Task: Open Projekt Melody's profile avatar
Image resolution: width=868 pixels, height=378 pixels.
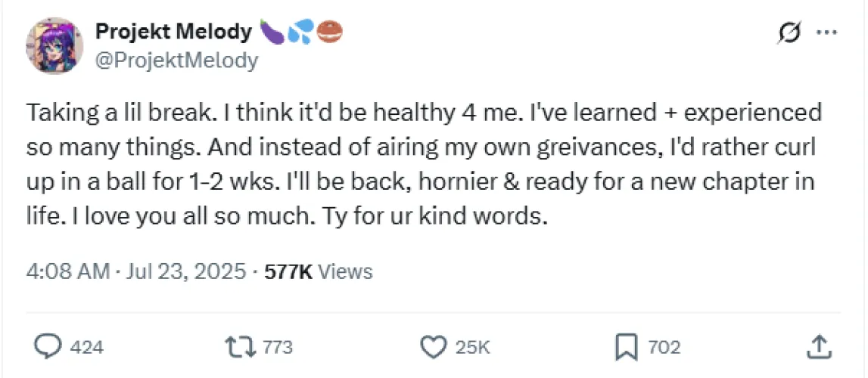Action: pos(54,46)
